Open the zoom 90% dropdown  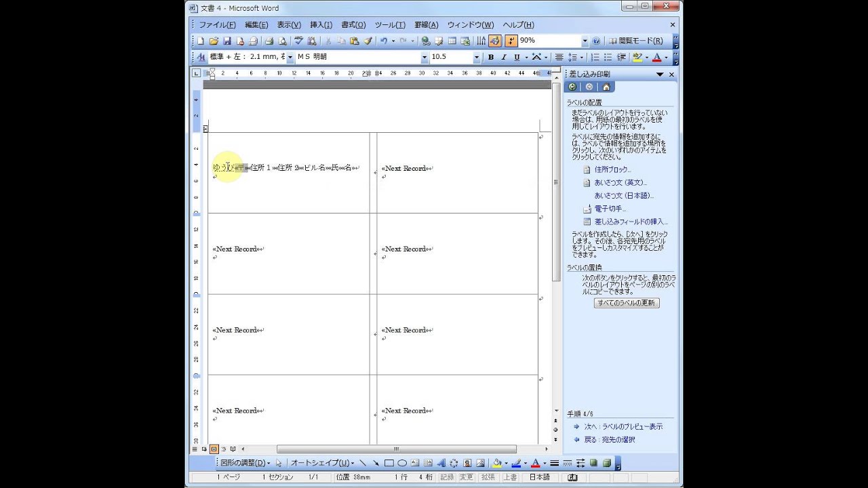[x=585, y=41]
